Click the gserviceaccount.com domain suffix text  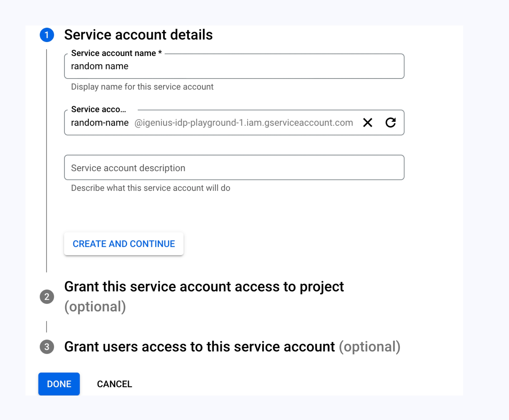tap(244, 123)
